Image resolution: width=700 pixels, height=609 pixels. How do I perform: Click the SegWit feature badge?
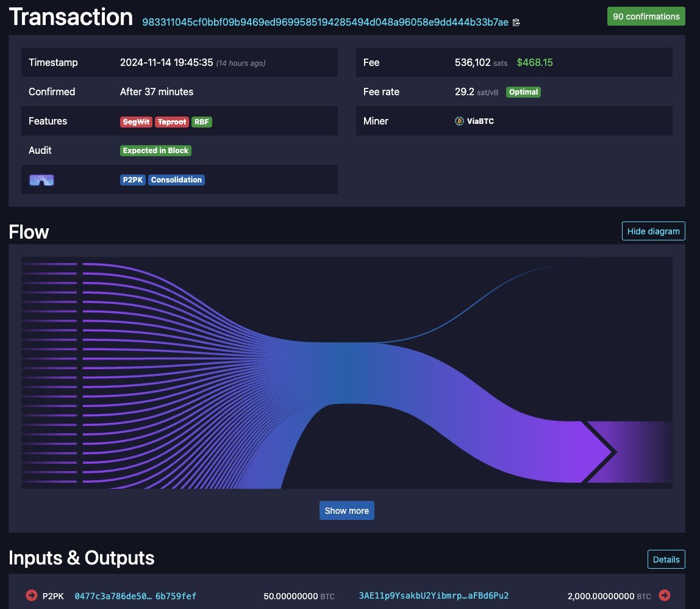coord(136,122)
